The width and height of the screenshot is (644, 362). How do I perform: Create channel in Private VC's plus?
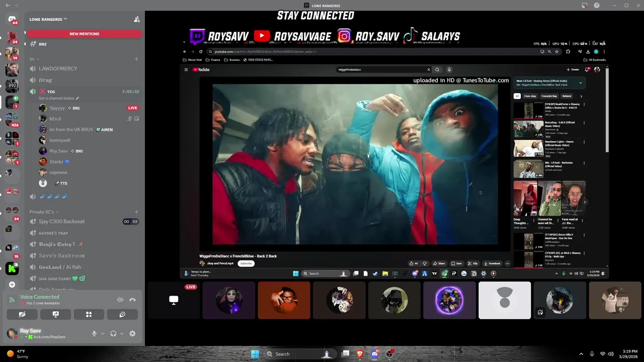136,212
